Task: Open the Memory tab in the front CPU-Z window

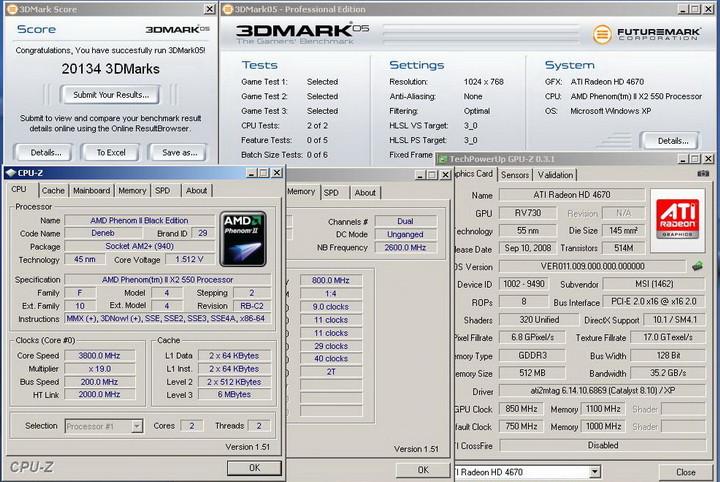Action: coord(132,191)
